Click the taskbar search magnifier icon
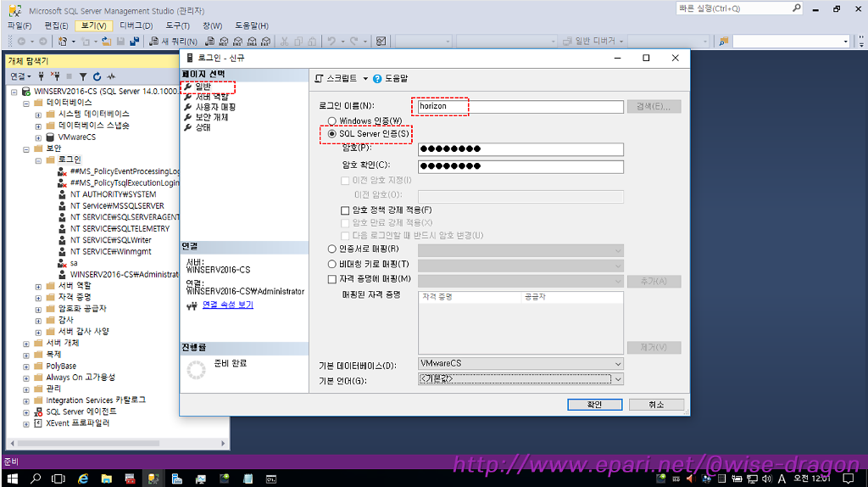868x487 pixels. (x=36, y=479)
